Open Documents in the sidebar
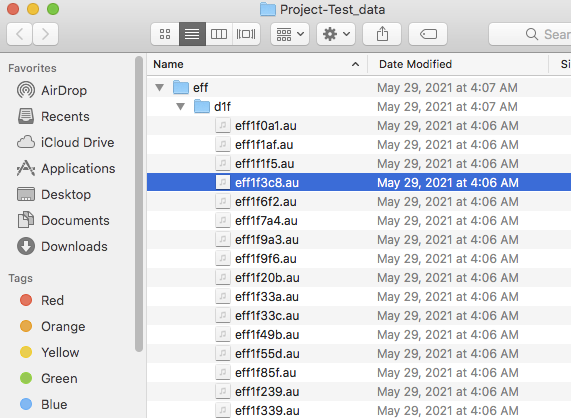Screen dimensions: 571x418 pyautogui.click(x=63, y=221)
